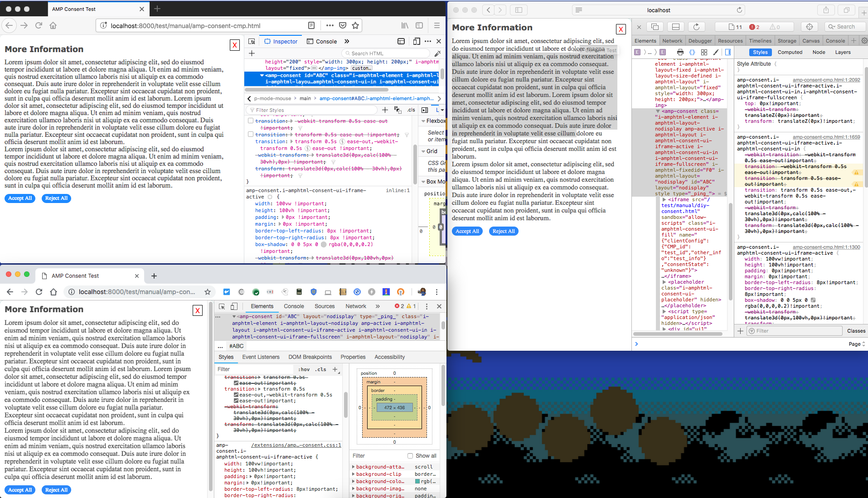Image resolution: width=868 pixels, height=498 pixels.
Task: Show more Chrome devtools tabs chevron
Action: click(378, 306)
